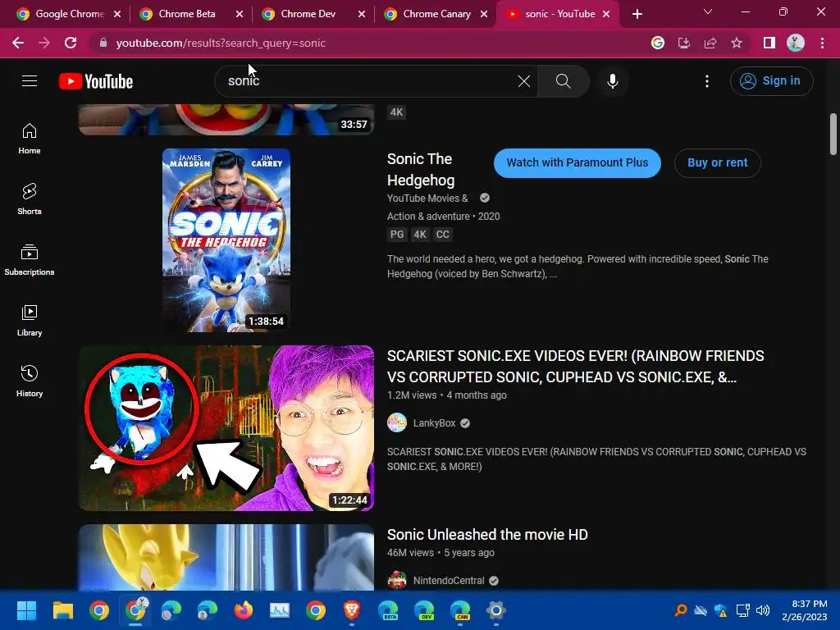Click the Sign in button
The width and height of the screenshot is (840, 630).
tap(771, 81)
